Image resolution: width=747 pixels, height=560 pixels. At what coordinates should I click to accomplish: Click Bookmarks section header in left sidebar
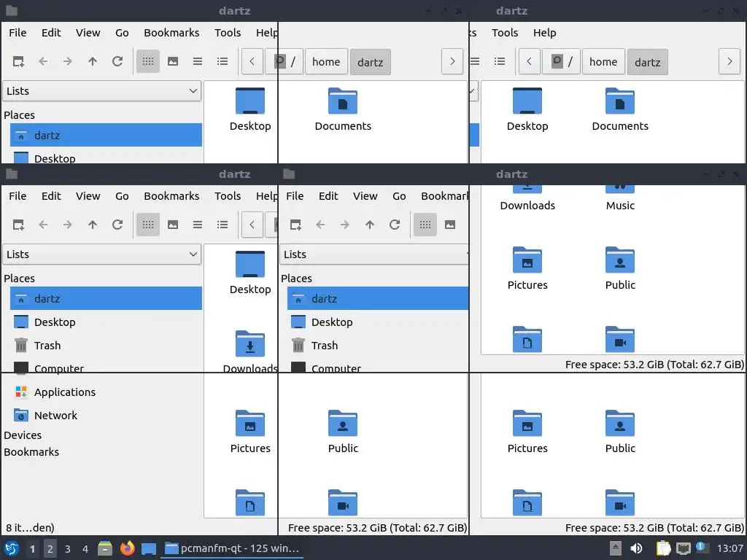click(31, 452)
